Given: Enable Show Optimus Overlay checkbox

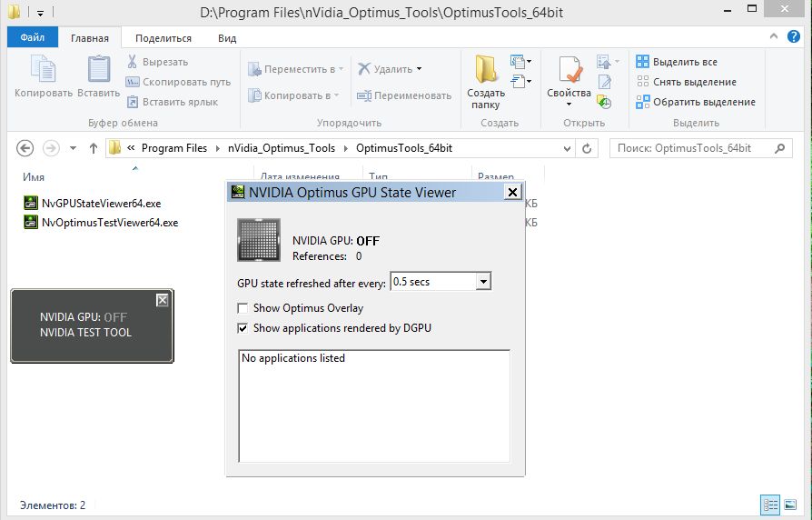Looking at the screenshot, I should (x=243, y=308).
